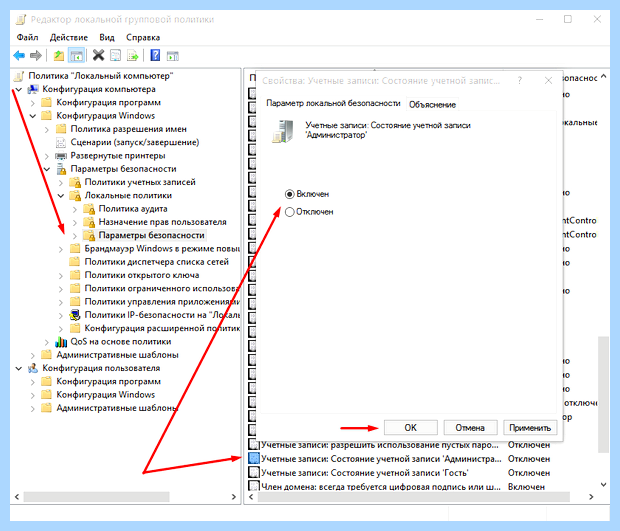Close the properties dialog
The width and height of the screenshot is (620, 531).
point(548,81)
